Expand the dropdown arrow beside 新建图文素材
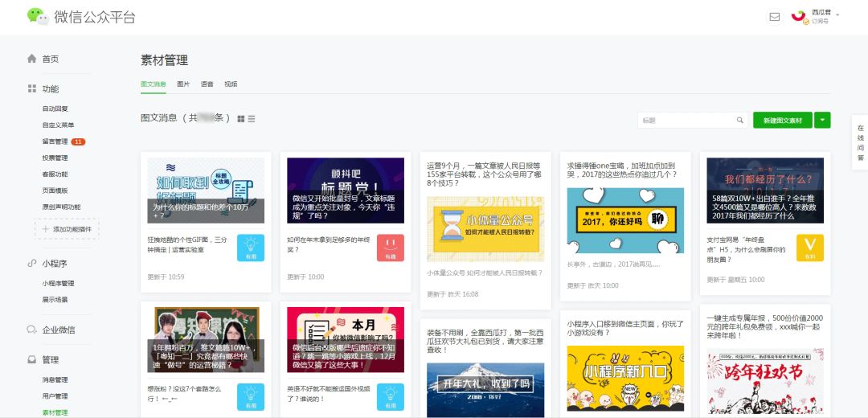Viewport: 868px width, 418px height. click(x=822, y=120)
